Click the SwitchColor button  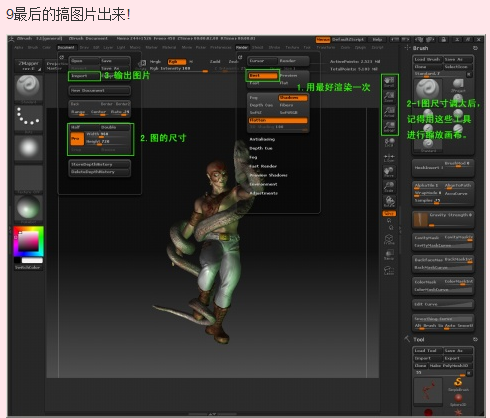pos(28,267)
